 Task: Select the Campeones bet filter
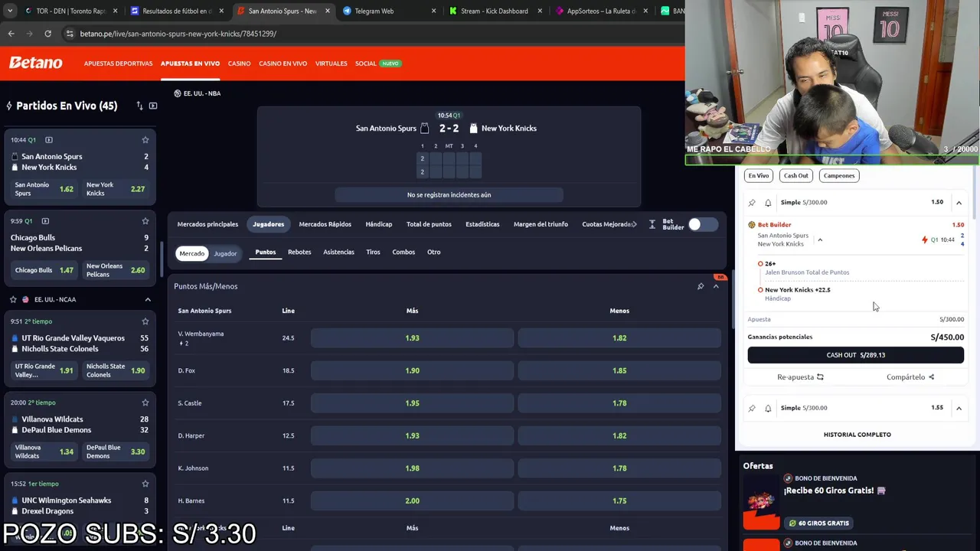(839, 175)
